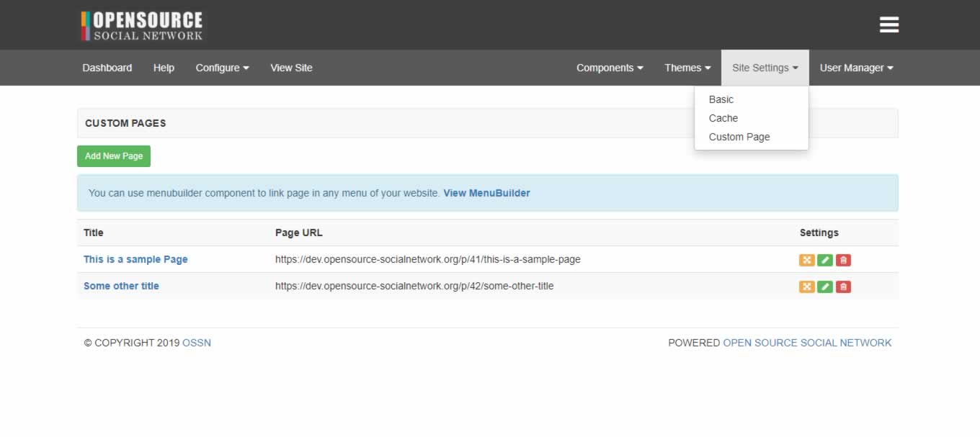Click the CUSTOM PAGES heading

point(125,123)
